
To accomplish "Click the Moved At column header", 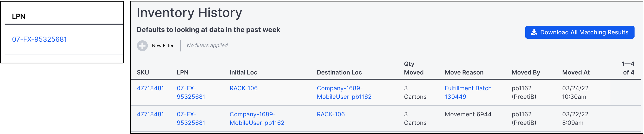I will pos(576,72).
